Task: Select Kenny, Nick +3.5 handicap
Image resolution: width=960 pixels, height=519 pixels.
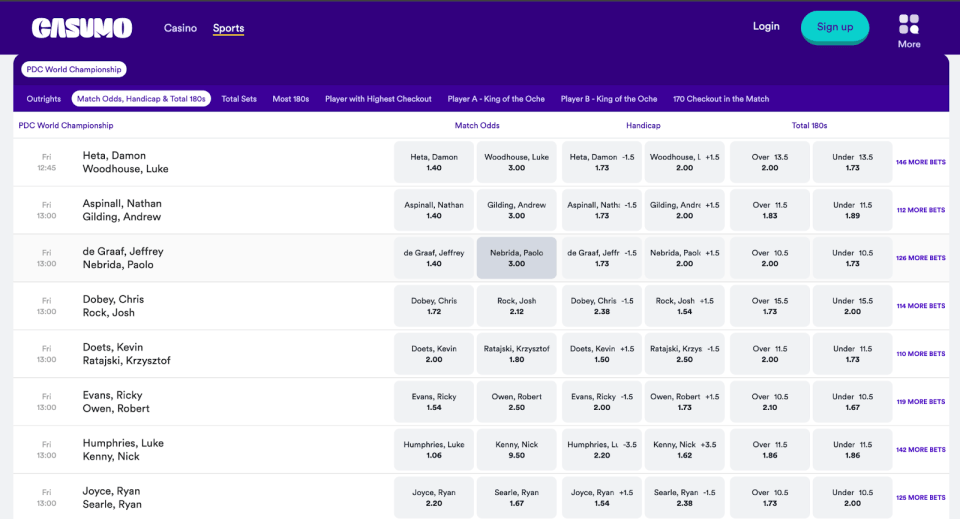Action: pyautogui.click(x=684, y=450)
